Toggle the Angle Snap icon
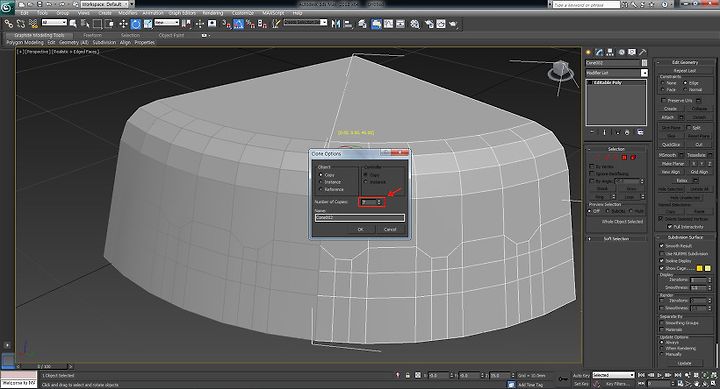 [x=239, y=23]
